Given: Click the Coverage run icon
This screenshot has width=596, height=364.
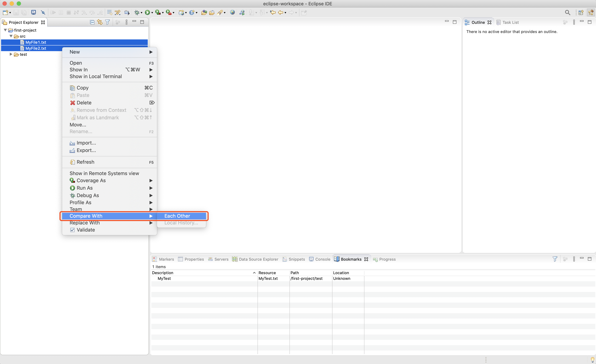Looking at the screenshot, I should click(158, 12).
